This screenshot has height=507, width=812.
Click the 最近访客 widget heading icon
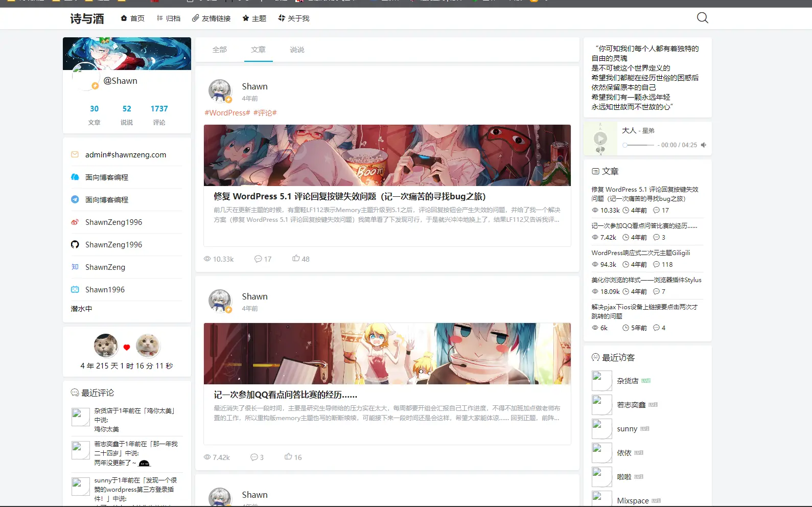pyautogui.click(x=595, y=357)
